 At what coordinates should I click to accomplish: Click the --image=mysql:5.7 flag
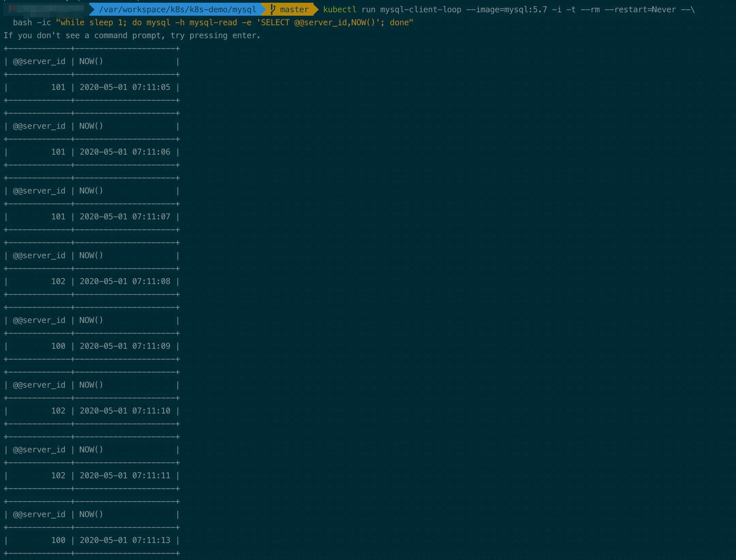(506, 10)
